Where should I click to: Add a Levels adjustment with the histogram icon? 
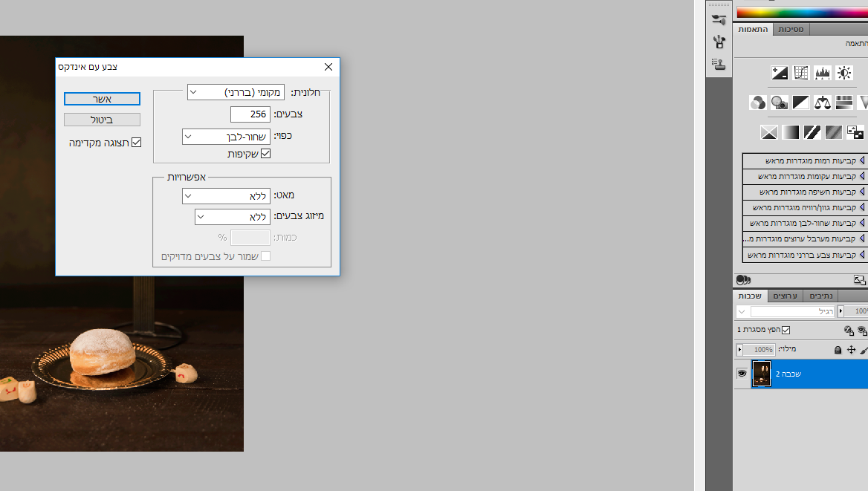point(823,73)
